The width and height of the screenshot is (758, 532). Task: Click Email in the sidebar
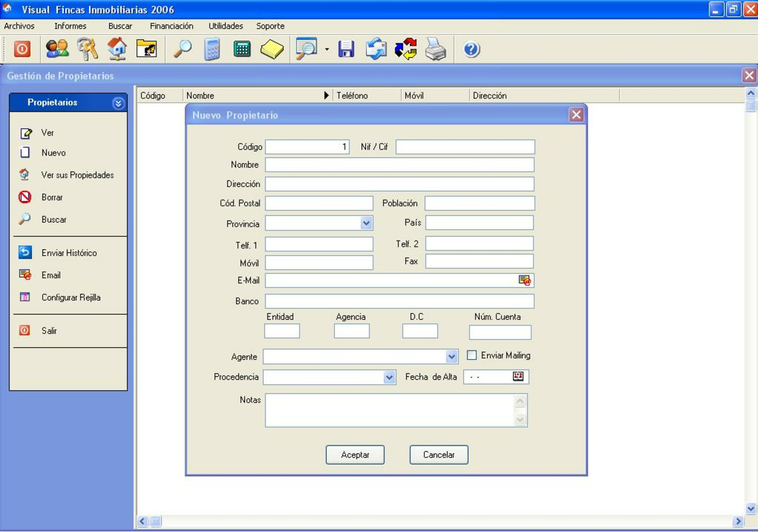click(x=51, y=275)
